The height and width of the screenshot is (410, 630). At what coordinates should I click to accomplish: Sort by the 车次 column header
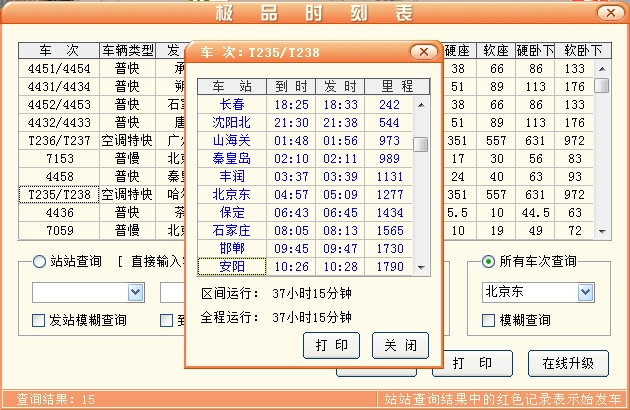(x=59, y=50)
